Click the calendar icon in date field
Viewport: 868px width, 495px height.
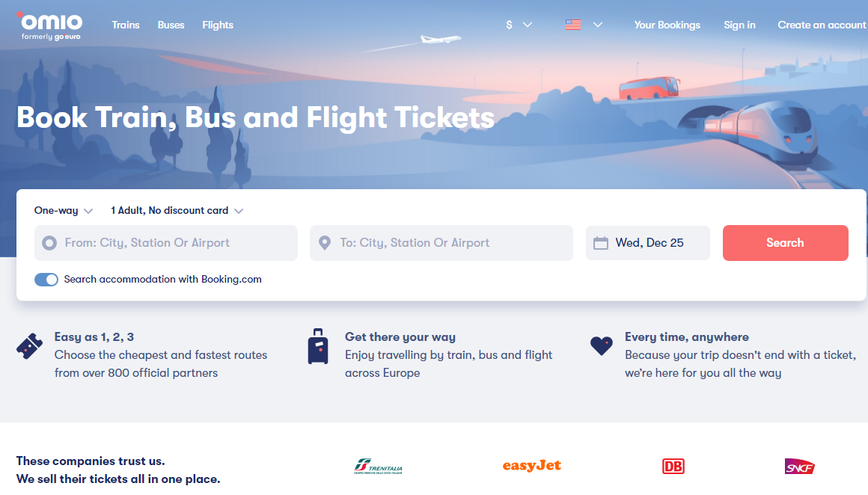[600, 243]
